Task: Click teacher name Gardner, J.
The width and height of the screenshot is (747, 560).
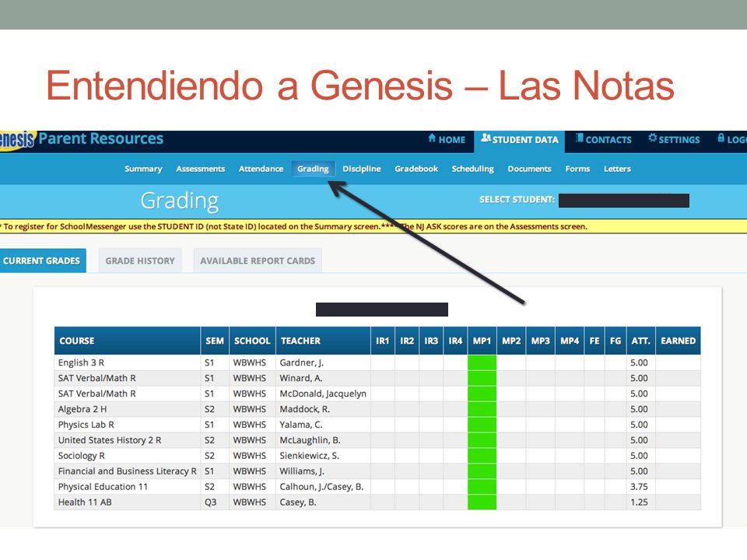Action: tap(302, 362)
